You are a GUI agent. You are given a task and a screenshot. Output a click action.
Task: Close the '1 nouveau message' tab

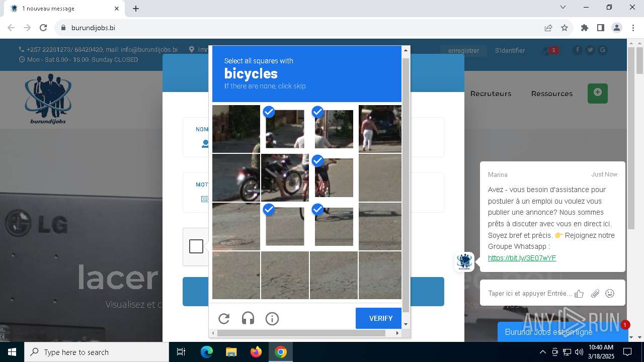[117, 9]
